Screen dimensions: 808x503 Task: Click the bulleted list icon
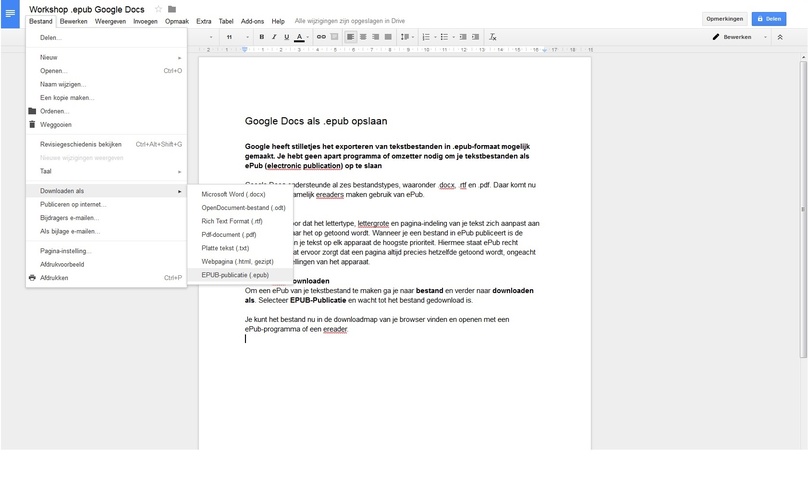pyautogui.click(x=444, y=37)
